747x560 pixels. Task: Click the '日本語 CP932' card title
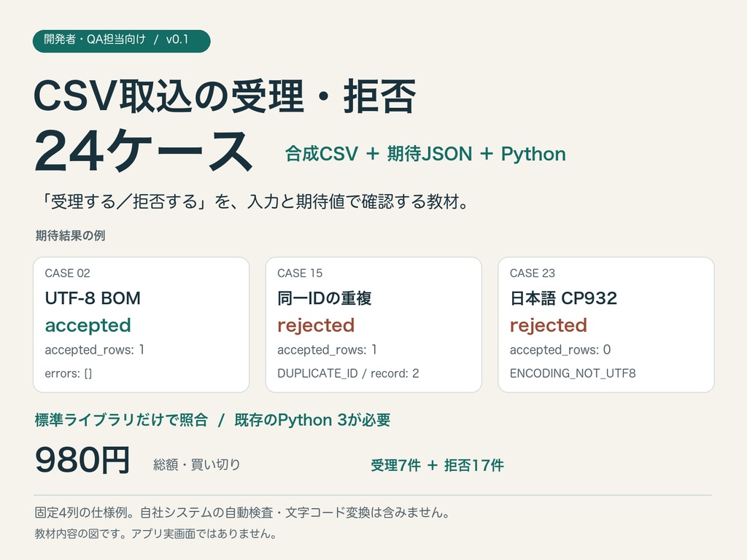tap(564, 298)
